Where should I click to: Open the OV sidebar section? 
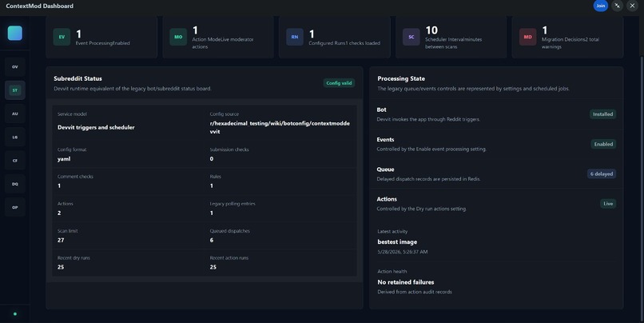coord(15,66)
